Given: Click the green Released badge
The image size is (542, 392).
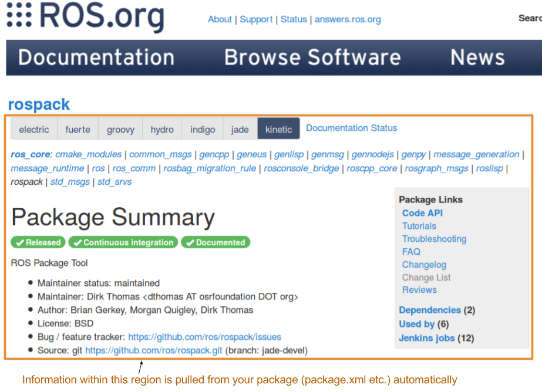Looking at the screenshot, I should click(x=38, y=242).
